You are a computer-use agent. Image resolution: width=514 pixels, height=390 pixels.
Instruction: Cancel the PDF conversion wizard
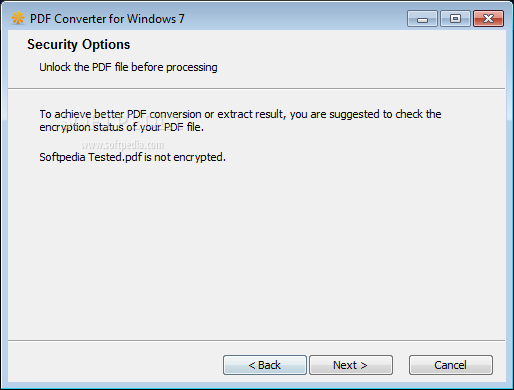tap(451, 365)
